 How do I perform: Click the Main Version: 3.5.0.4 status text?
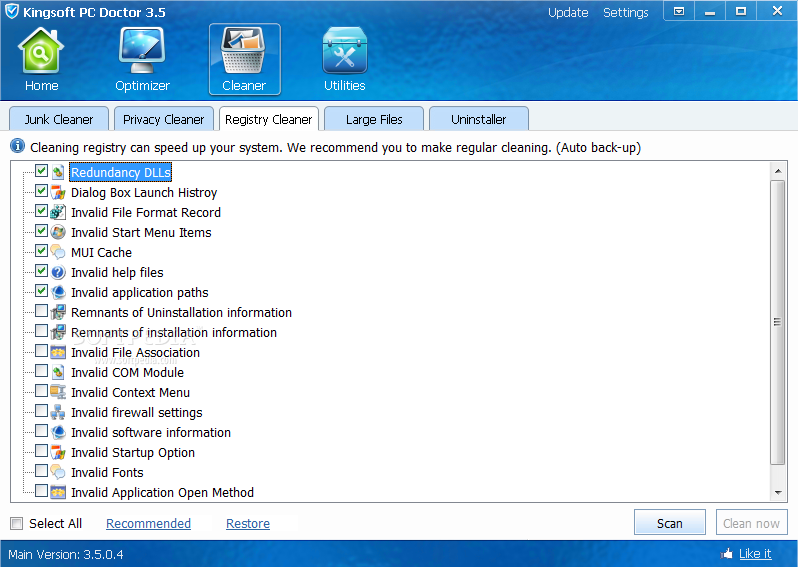pos(66,554)
